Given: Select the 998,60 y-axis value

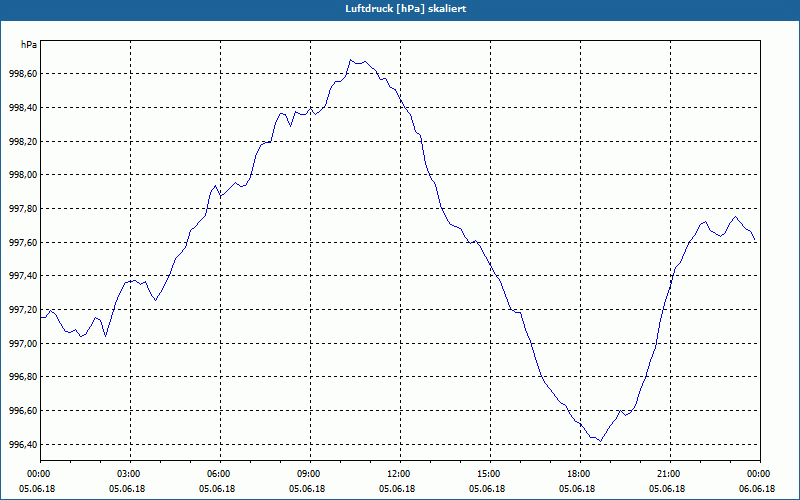Looking at the screenshot, I should 23,74.
